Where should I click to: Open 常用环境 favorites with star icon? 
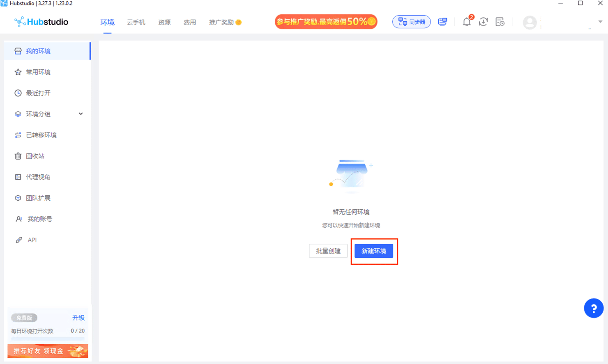click(38, 72)
